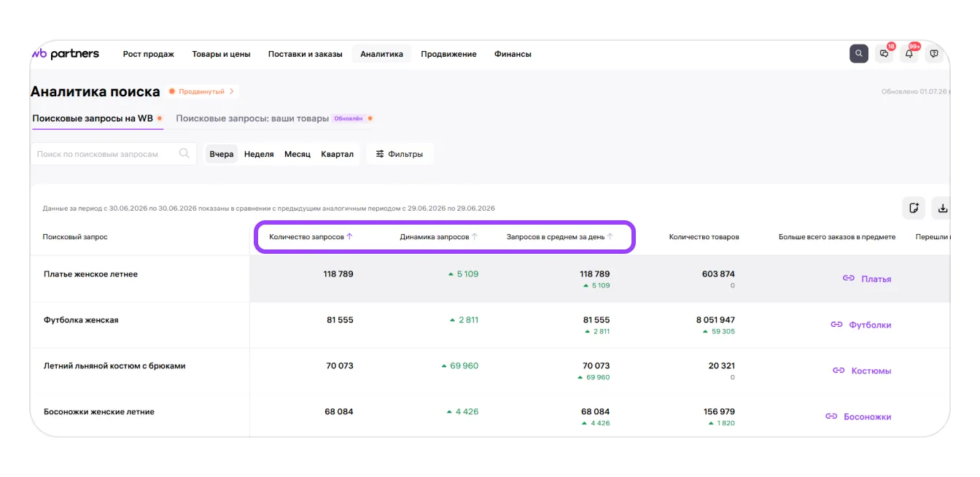
Task: Click Платье женское летнее query
Action: click(x=90, y=274)
